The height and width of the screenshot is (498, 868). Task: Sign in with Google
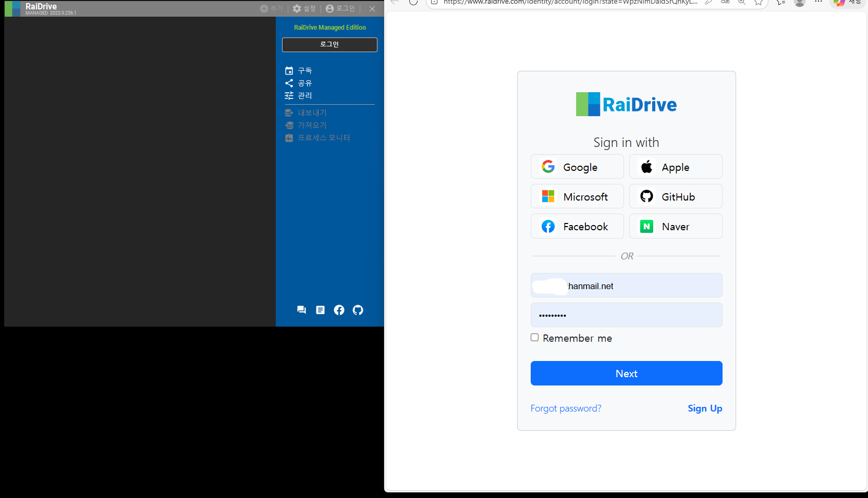(577, 167)
